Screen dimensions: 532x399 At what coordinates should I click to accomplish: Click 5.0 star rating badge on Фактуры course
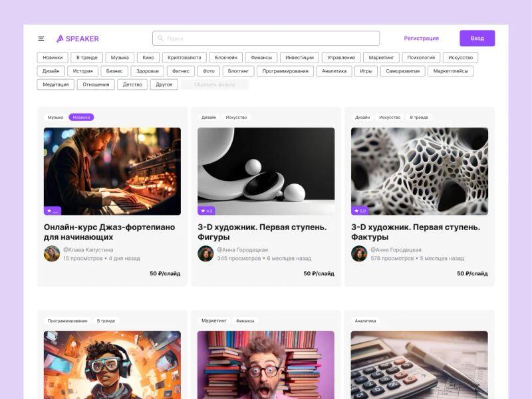tap(360, 211)
